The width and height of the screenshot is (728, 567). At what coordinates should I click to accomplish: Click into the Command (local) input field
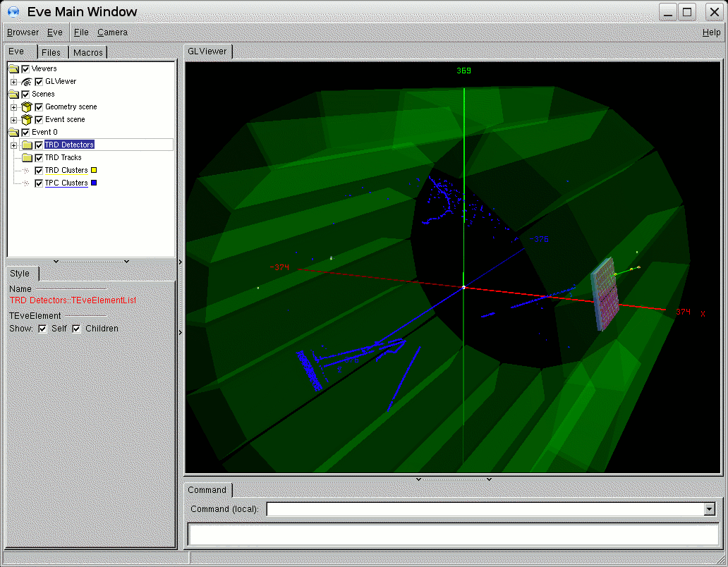(x=485, y=509)
